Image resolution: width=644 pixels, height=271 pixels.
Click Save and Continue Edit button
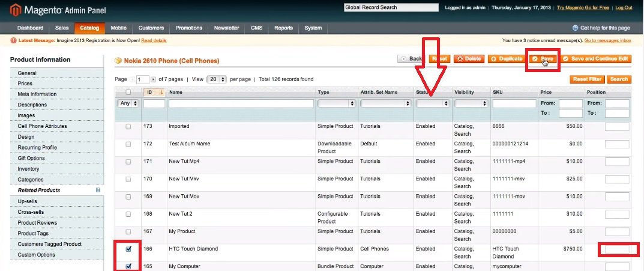(x=595, y=59)
